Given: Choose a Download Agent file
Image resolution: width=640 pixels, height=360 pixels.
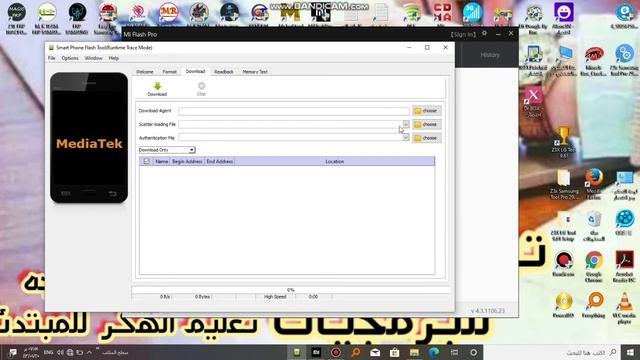Looking at the screenshot, I should coord(427,111).
